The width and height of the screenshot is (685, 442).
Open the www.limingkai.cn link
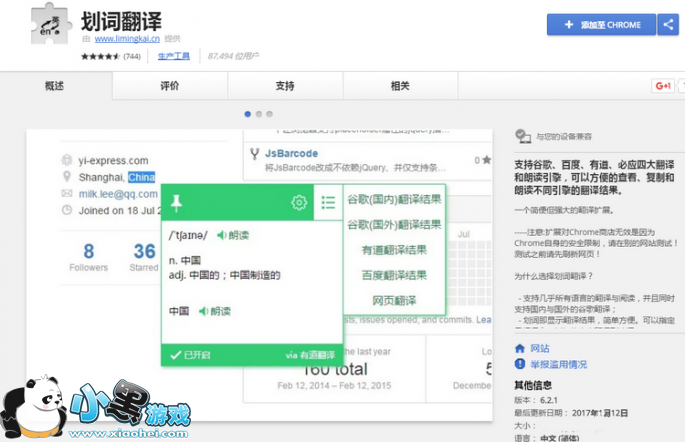click(x=131, y=39)
